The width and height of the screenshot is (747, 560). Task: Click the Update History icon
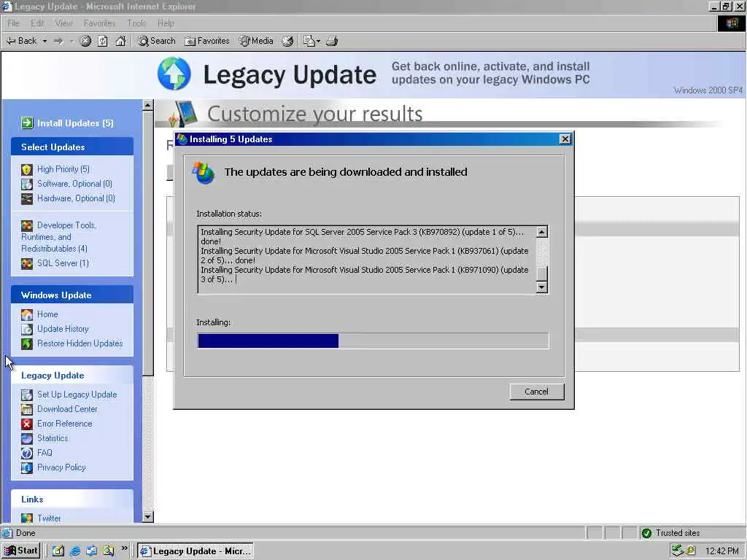tap(27, 329)
